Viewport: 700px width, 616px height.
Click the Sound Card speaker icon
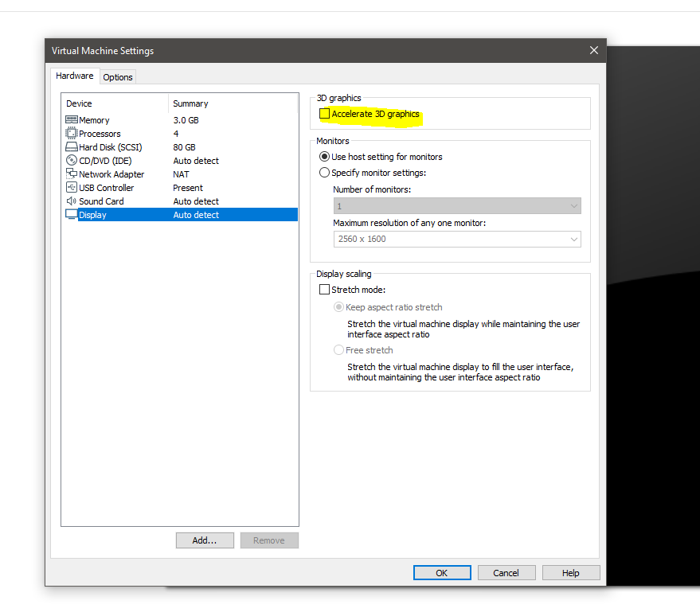[72, 201]
